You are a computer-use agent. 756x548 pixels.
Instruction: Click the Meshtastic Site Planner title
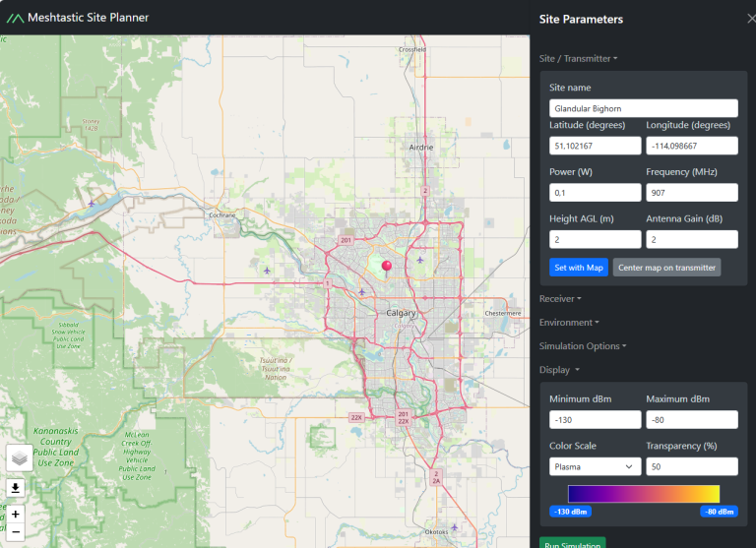click(89, 18)
